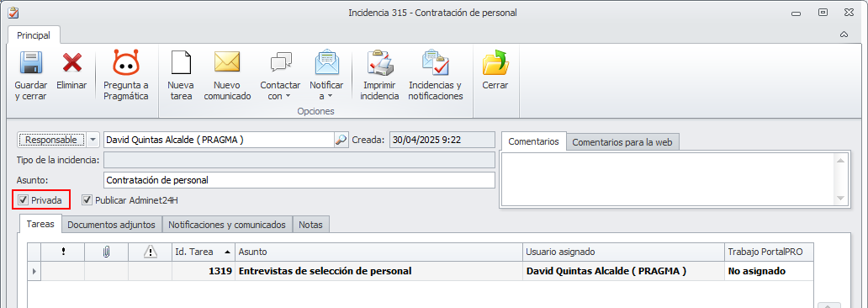868x308 pixels.
Task: Click the Guardar y cerrar floppy disk icon
Action: (x=31, y=62)
